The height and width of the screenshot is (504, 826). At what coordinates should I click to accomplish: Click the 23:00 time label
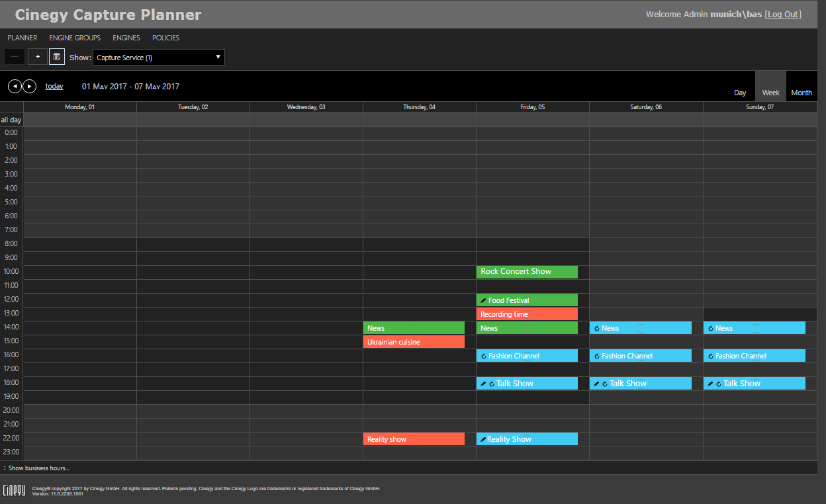pyautogui.click(x=11, y=452)
